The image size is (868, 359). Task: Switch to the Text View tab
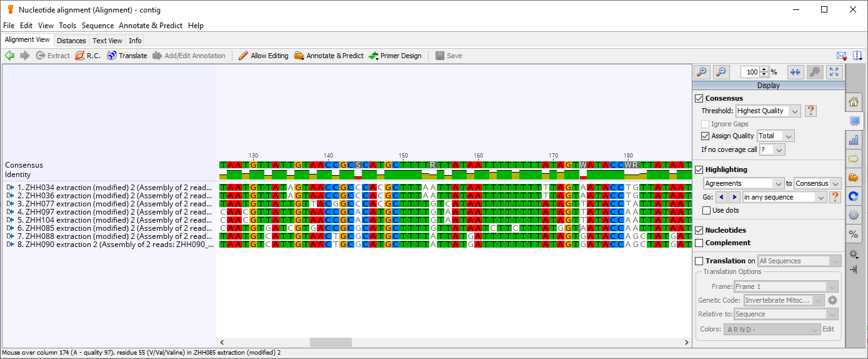pos(107,41)
